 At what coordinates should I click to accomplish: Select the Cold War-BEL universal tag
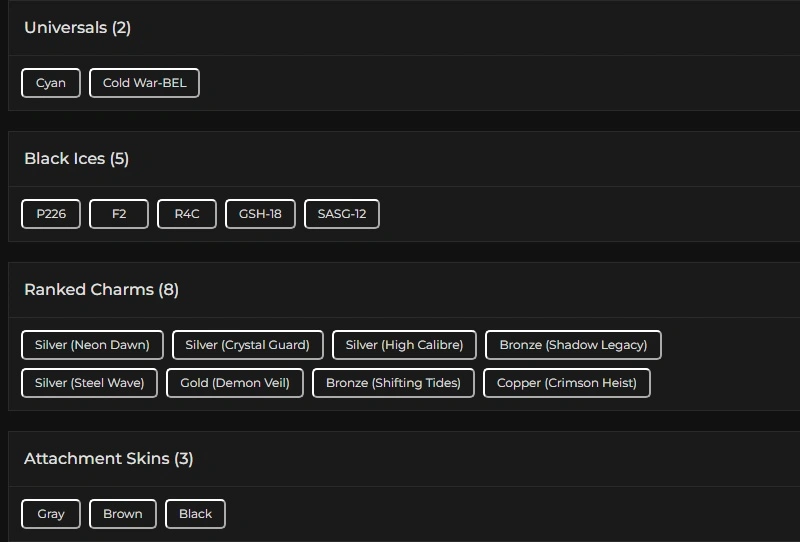pos(144,83)
